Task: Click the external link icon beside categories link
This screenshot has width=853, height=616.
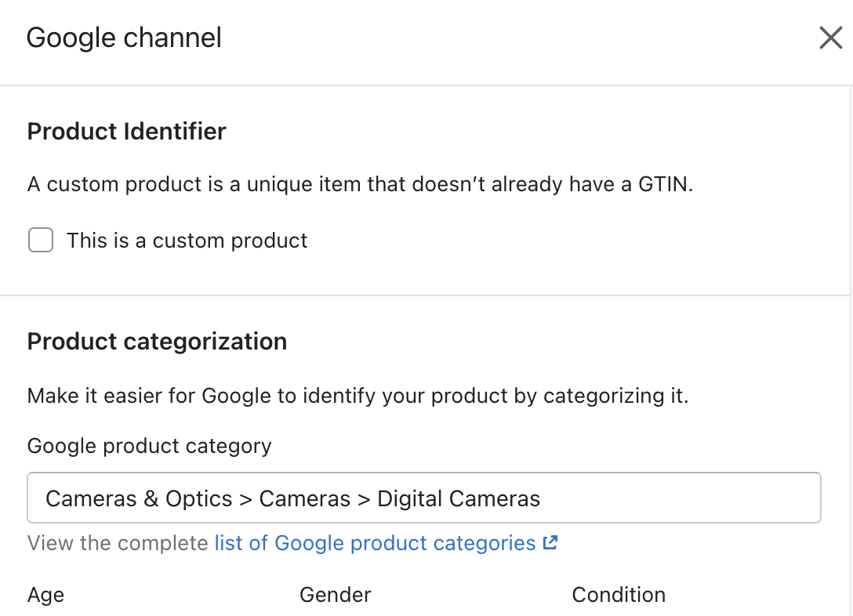Action: [x=550, y=542]
